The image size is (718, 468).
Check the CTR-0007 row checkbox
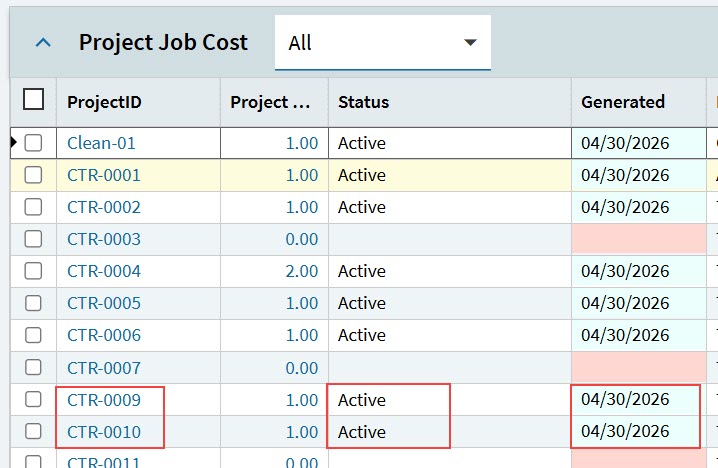point(33,367)
